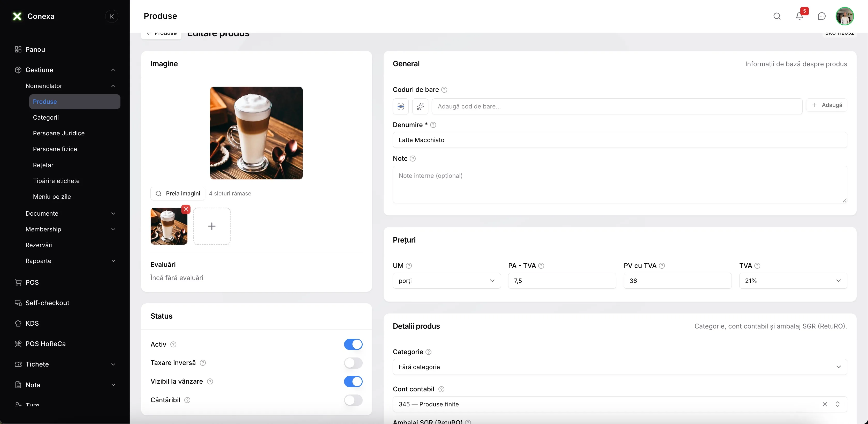Open the UM porți dropdown

447,281
